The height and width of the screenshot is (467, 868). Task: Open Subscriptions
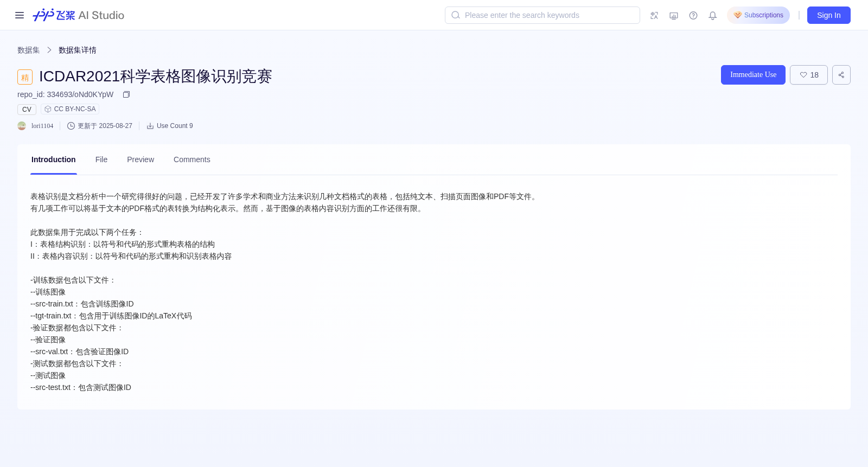[x=758, y=15]
